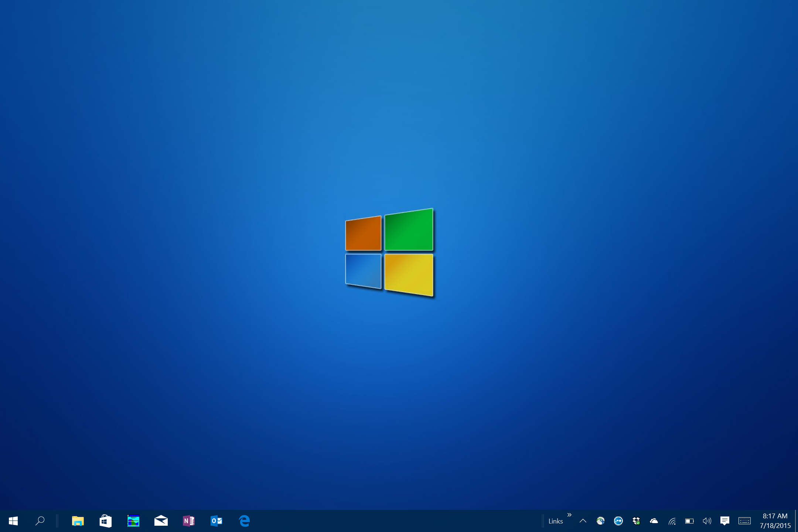
Task: Check the battery status icon
Action: tap(689, 521)
